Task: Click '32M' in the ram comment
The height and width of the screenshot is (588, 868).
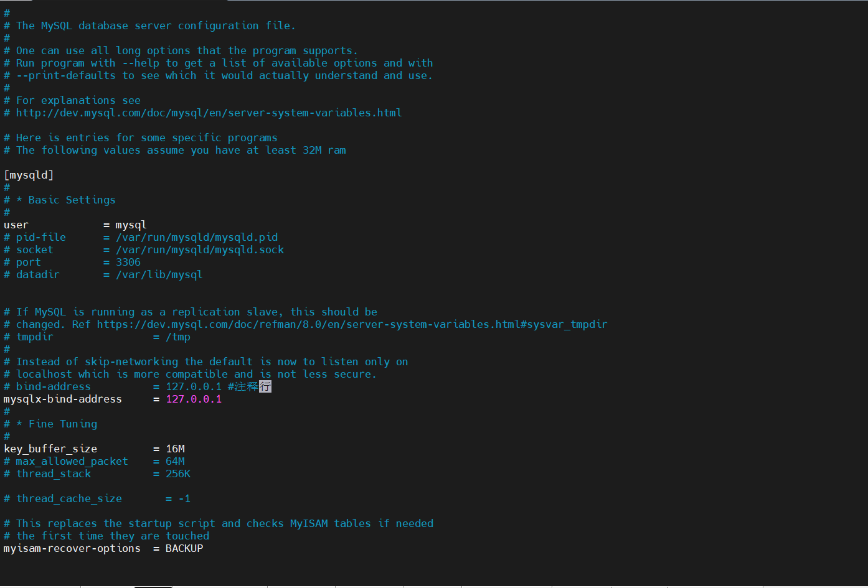Action: [x=312, y=150]
